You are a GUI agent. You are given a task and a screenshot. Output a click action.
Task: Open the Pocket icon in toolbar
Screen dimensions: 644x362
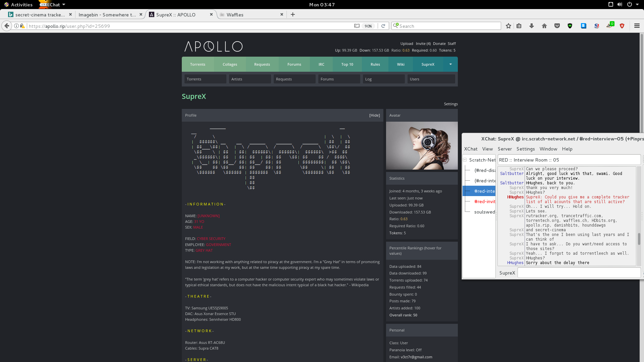(557, 26)
